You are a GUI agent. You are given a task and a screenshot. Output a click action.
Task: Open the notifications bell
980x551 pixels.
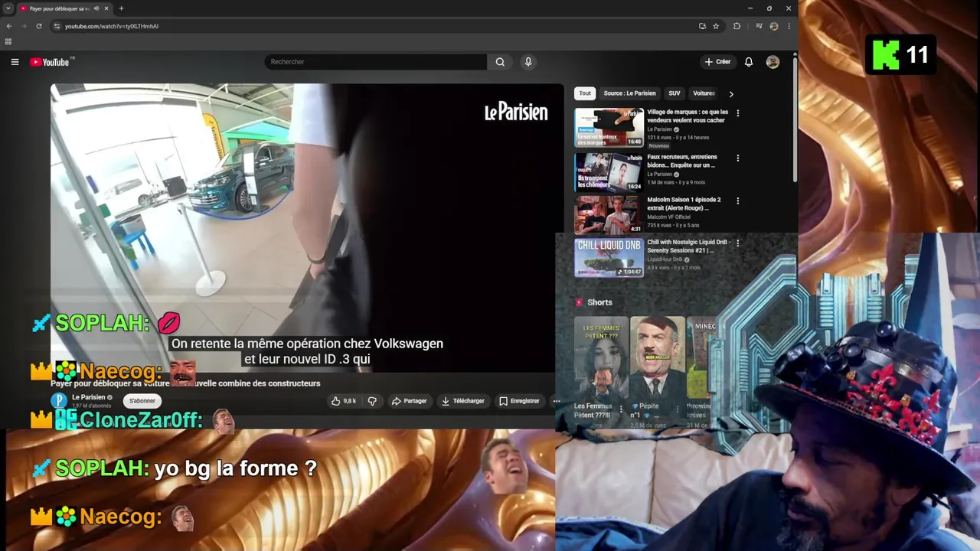[749, 62]
